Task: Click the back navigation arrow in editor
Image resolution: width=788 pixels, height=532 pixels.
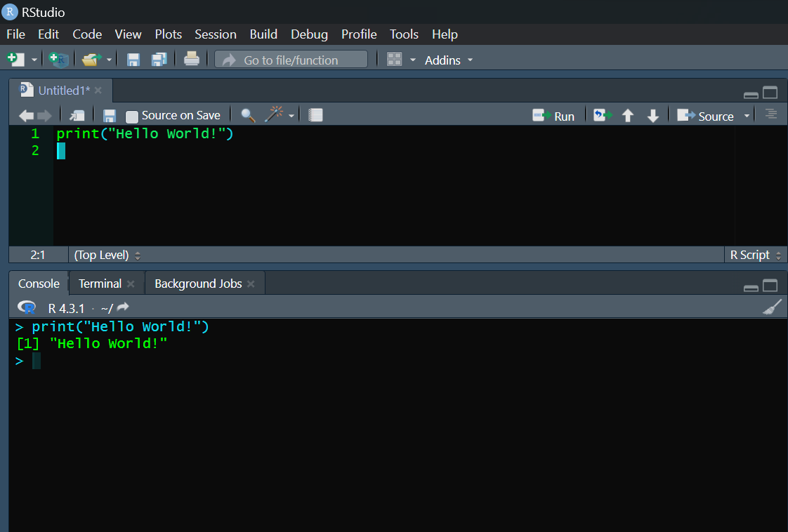Action: pyautogui.click(x=26, y=116)
